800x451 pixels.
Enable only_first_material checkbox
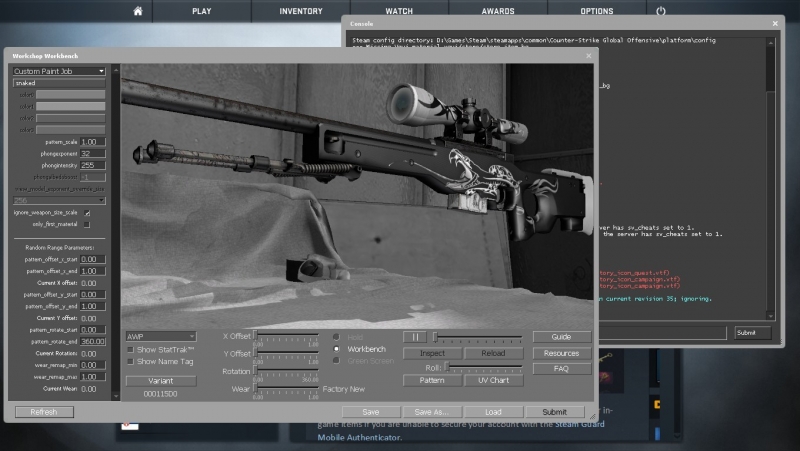pos(87,224)
